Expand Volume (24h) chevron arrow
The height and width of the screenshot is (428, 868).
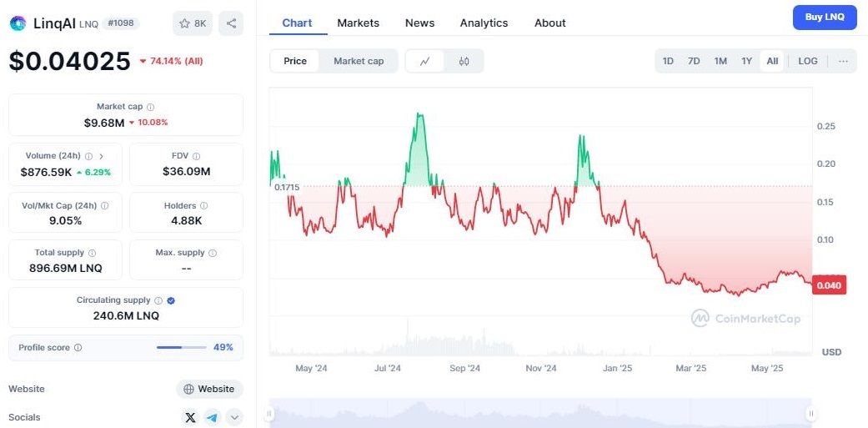(x=101, y=156)
